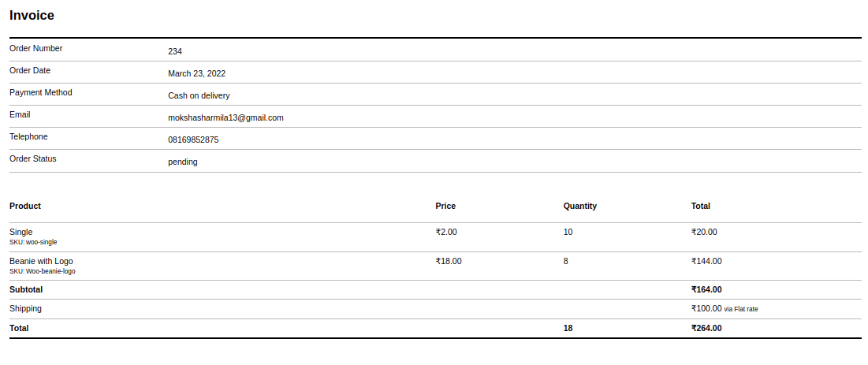Select the Single product name

point(21,232)
